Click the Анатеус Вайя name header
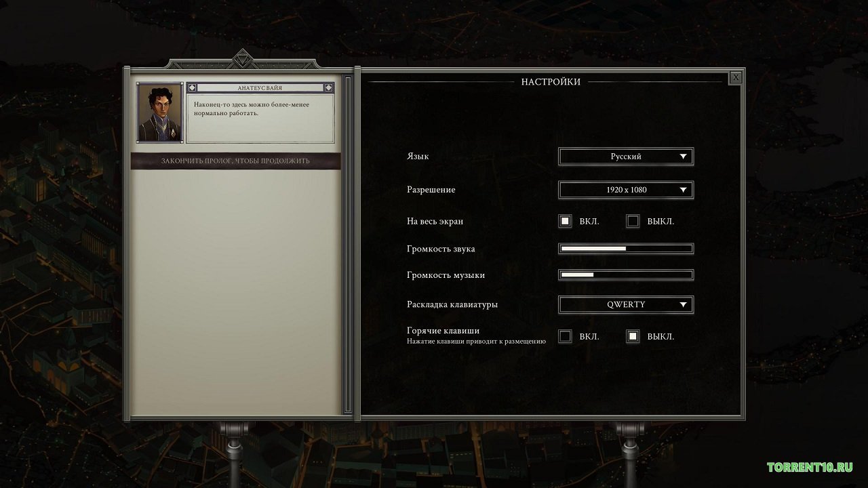This screenshot has height=488, width=868. click(260, 88)
